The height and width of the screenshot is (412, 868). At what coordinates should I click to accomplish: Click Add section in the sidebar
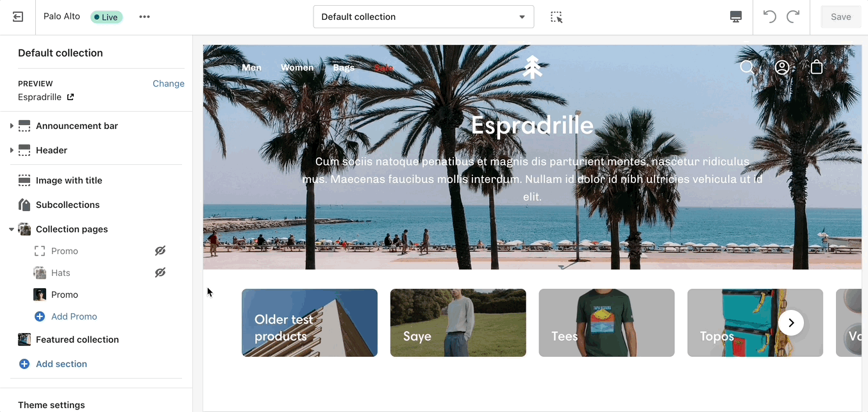(61, 364)
